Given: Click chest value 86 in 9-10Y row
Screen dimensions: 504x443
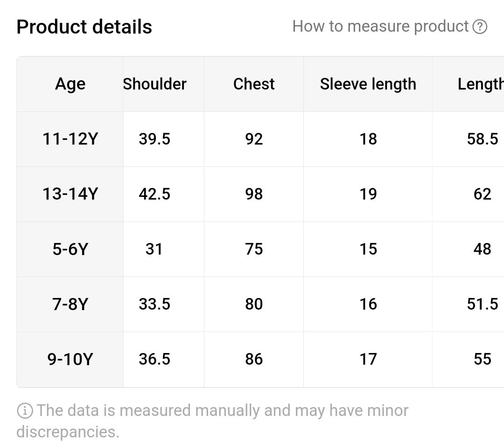Looking at the screenshot, I should pos(254,359).
